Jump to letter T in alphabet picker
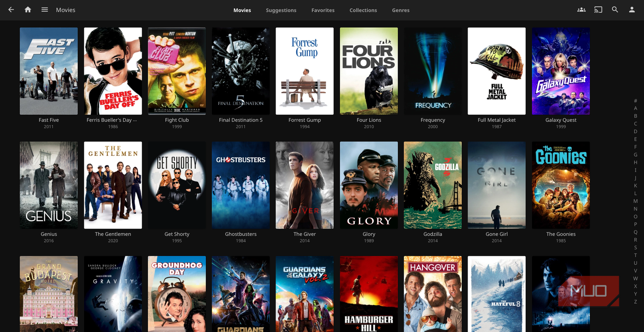The width and height of the screenshot is (644, 332). point(635,255)
